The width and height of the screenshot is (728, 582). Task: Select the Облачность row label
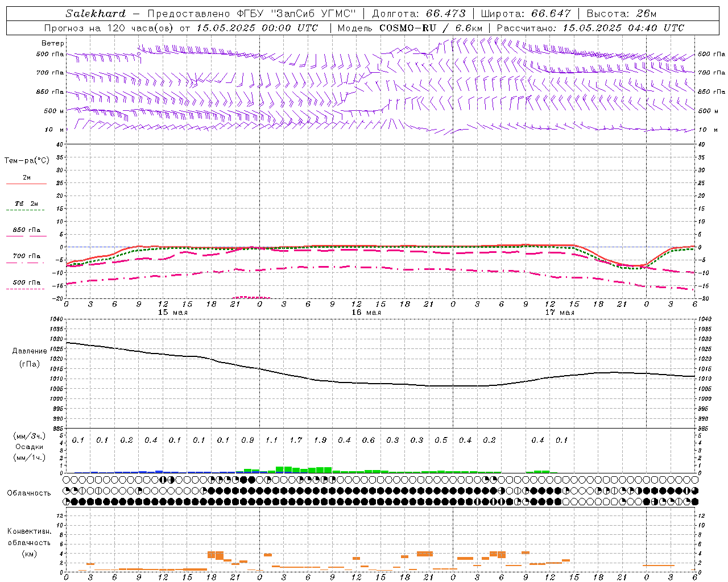pos(29,493)
